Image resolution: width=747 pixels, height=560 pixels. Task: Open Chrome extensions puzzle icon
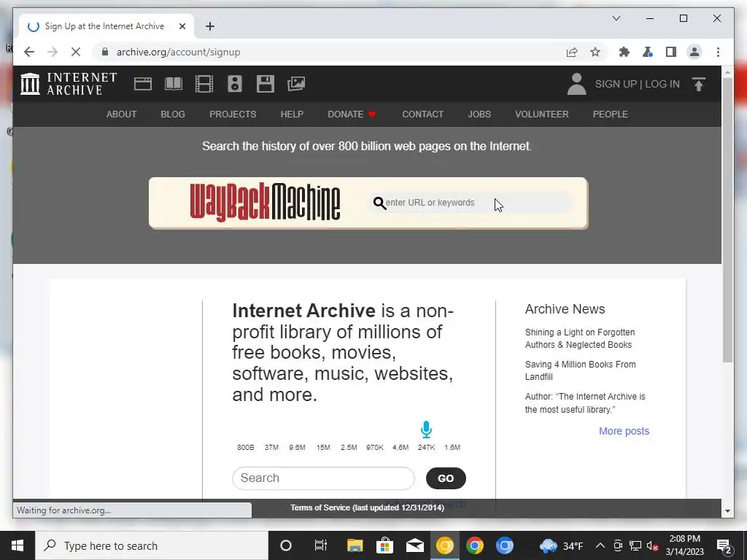pyautogui.click(x=624, y=52)
